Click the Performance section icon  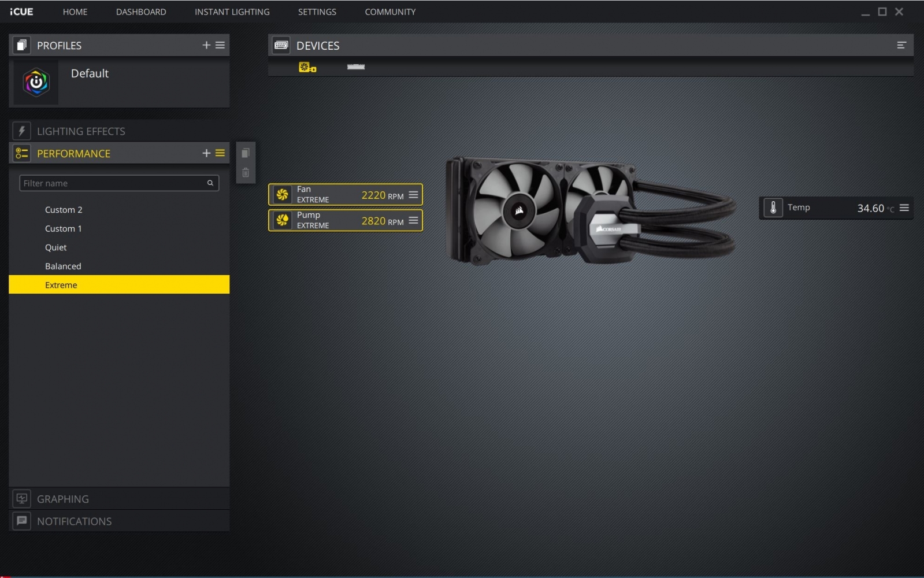22,153
